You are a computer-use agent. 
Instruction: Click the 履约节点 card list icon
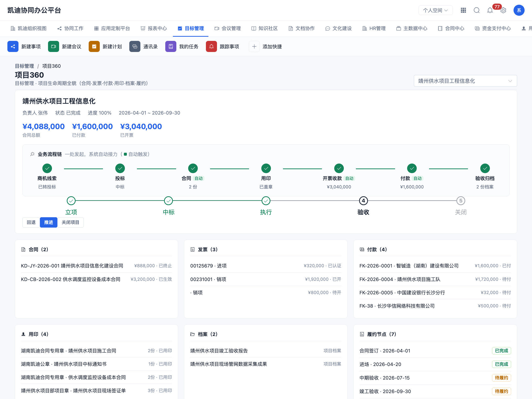362,334
